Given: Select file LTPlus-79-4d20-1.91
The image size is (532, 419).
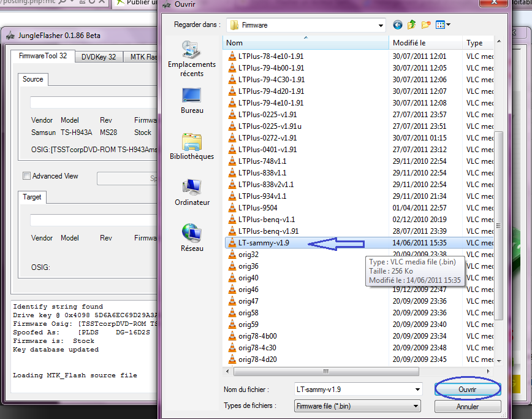Looking at the screenshot, I should point(271,91).
